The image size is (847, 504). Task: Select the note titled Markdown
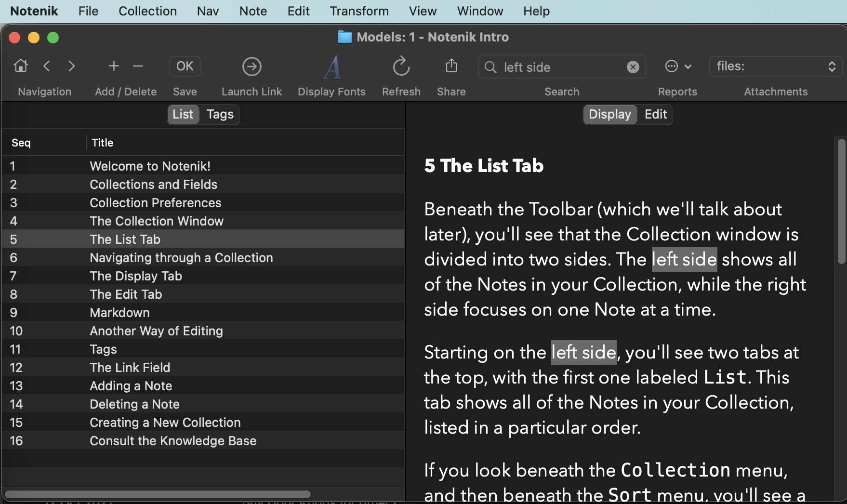coord(119,313)
